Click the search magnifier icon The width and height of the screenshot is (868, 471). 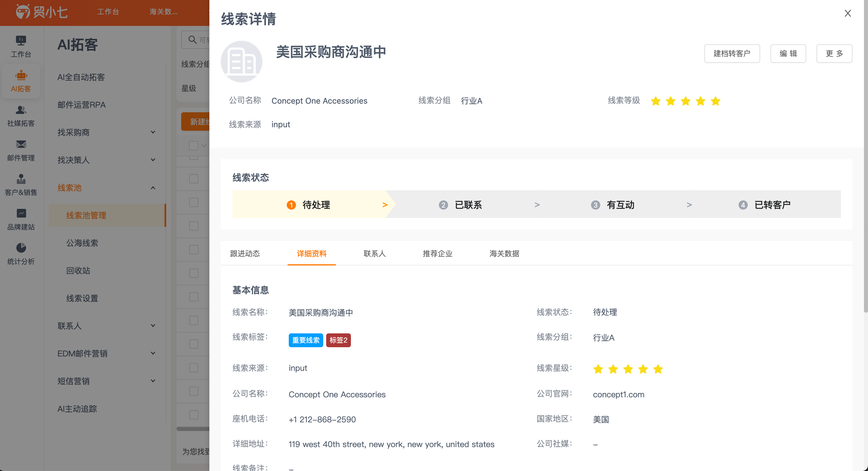click(192, 40)
